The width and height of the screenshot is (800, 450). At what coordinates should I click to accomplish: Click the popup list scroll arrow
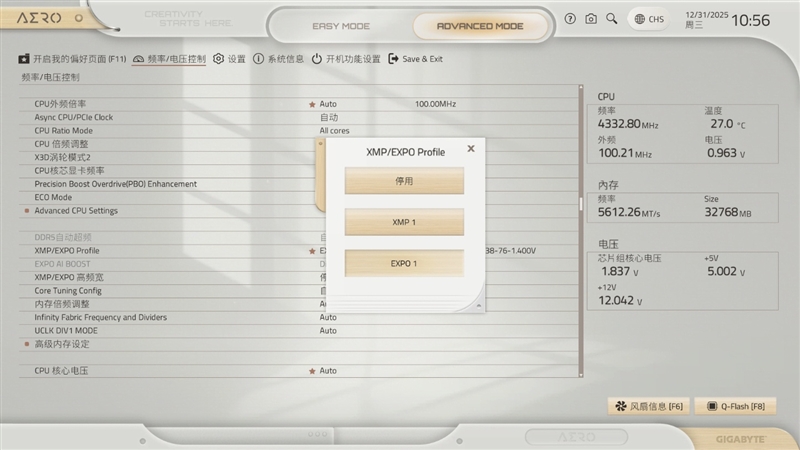(479, 306)
